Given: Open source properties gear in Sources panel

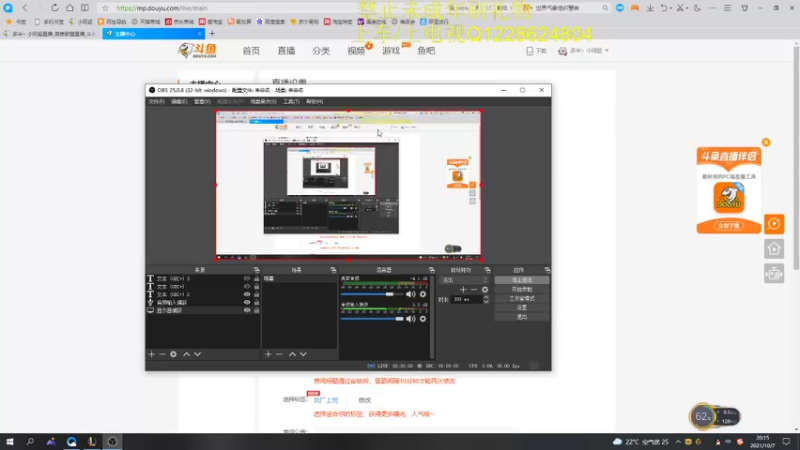Looking at the screenshot, I should pyautogui.click(x=173, y=354).
